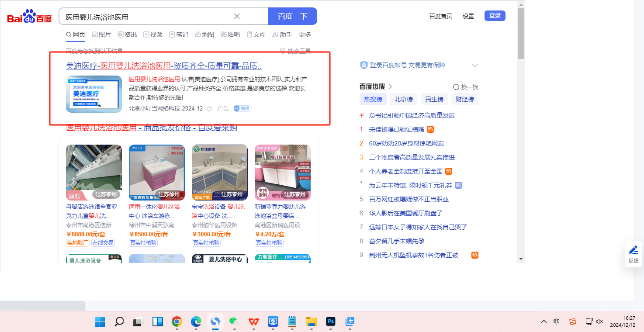Click the Baidu logo
Image resolution: width=644 pixels, height=332 pixels.
29,17
